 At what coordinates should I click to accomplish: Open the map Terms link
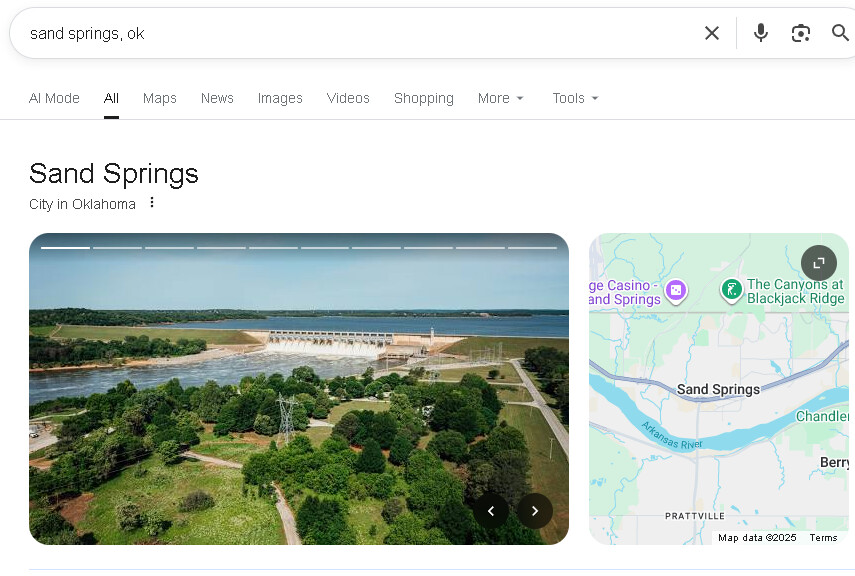823,538
